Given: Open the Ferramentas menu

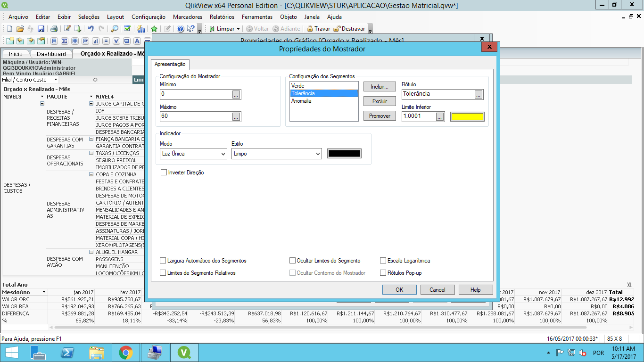Looking at the screenshot, I should (257, 16).
